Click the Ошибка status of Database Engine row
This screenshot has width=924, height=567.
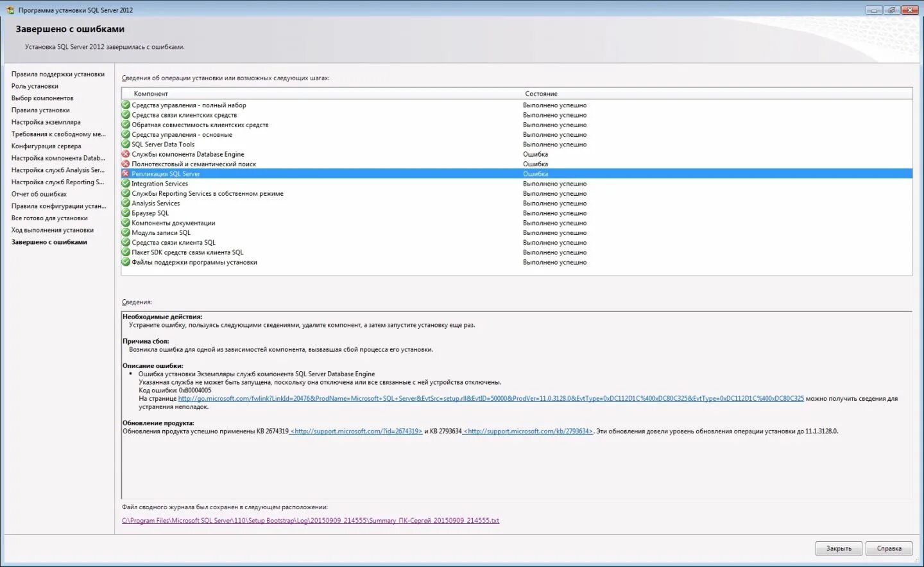pyautogui.click(x=535, y=154)
